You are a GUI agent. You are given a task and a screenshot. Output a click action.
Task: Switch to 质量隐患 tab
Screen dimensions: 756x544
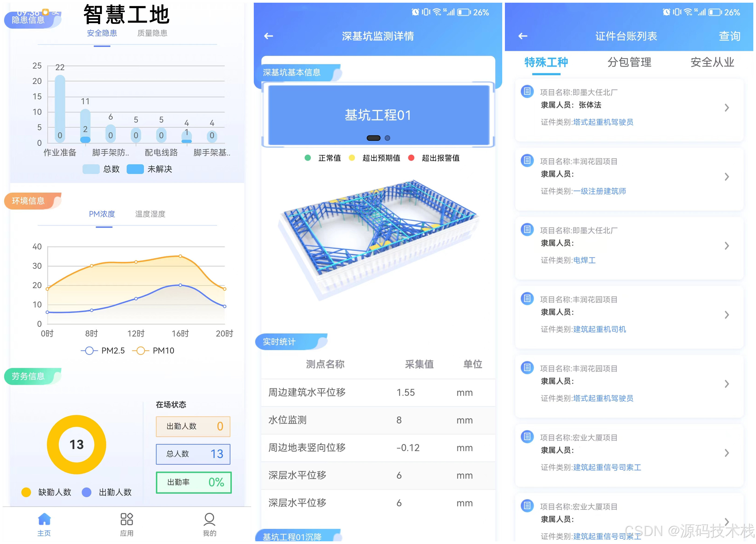coord(152,33)
